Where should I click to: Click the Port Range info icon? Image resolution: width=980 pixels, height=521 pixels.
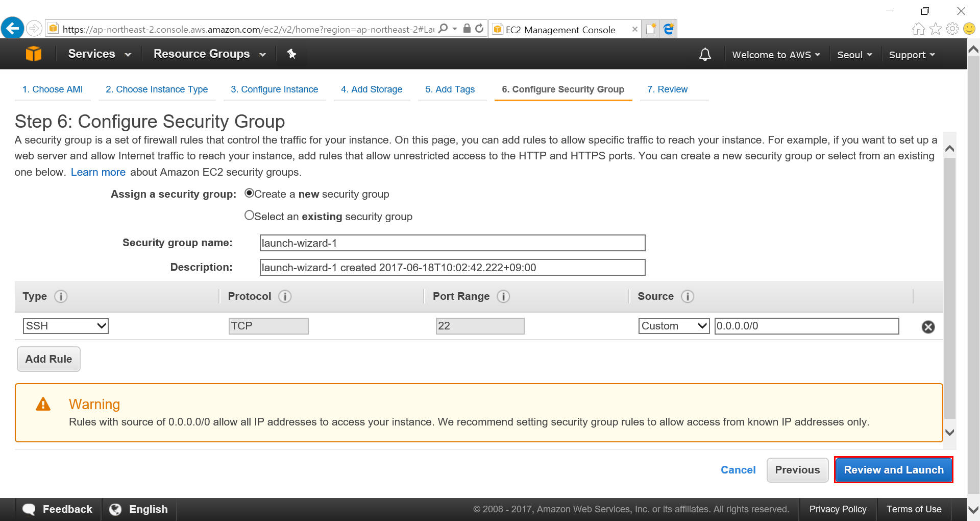click(x=503, y=296)
